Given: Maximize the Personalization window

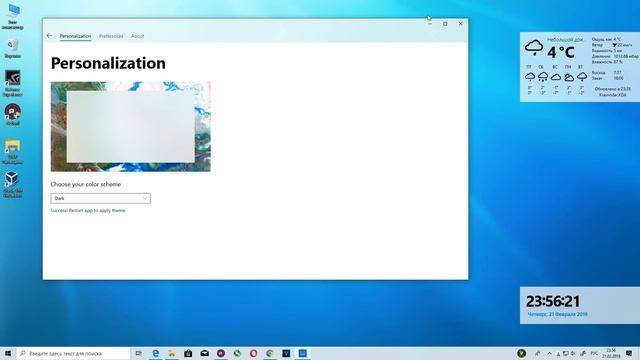Looking at the screenshot, I should (x=445, y=24).
